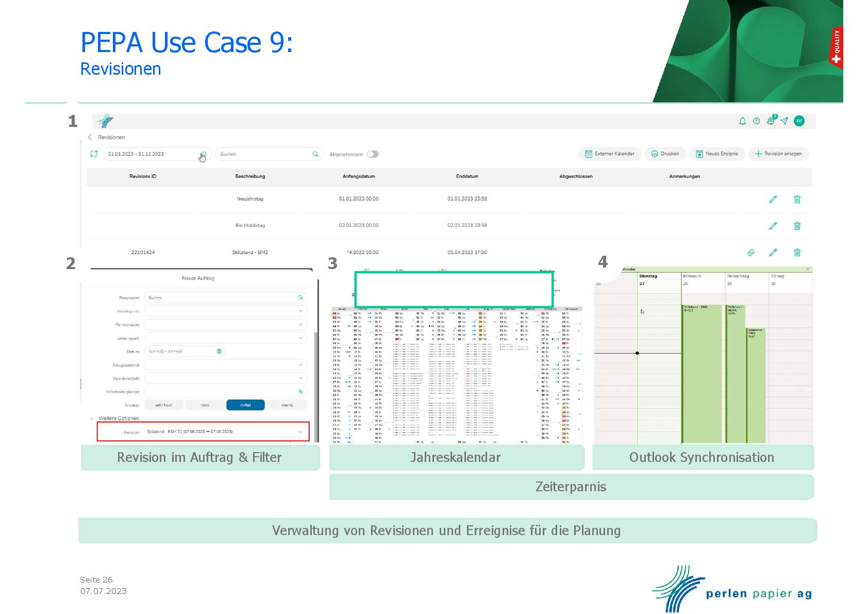Click the alert exclamation circle icon
Viewport: 868px width, 614px height.
(756, 121)
